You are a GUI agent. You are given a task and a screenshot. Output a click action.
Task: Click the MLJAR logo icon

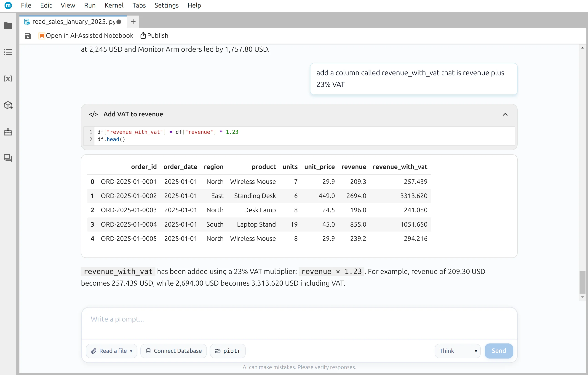coord(8,5)
